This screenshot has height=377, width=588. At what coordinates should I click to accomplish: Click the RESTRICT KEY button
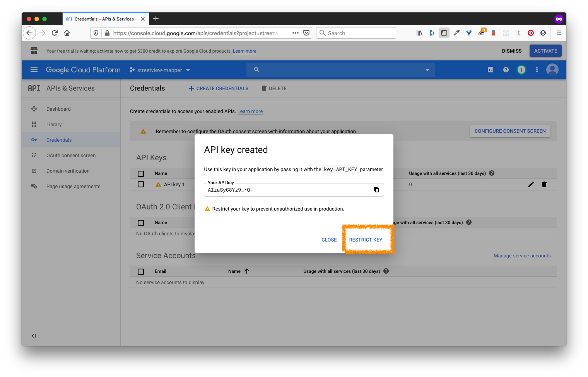[366, 240]
